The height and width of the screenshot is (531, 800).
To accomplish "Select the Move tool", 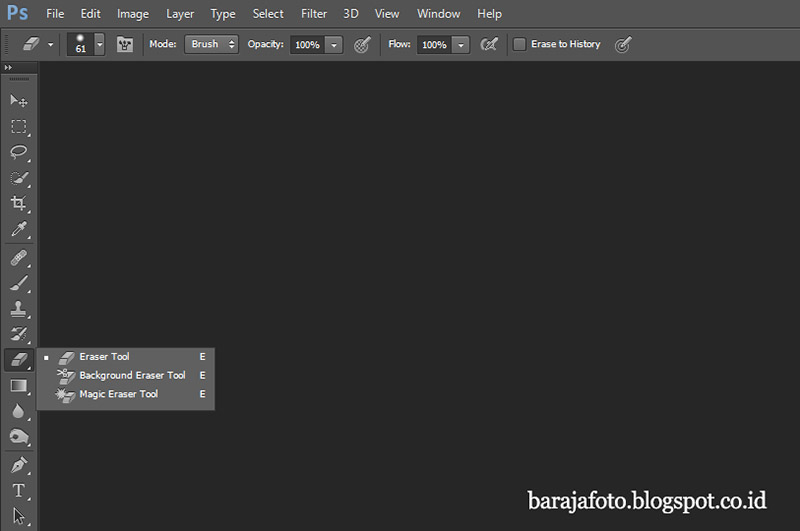I will point(19,100).
